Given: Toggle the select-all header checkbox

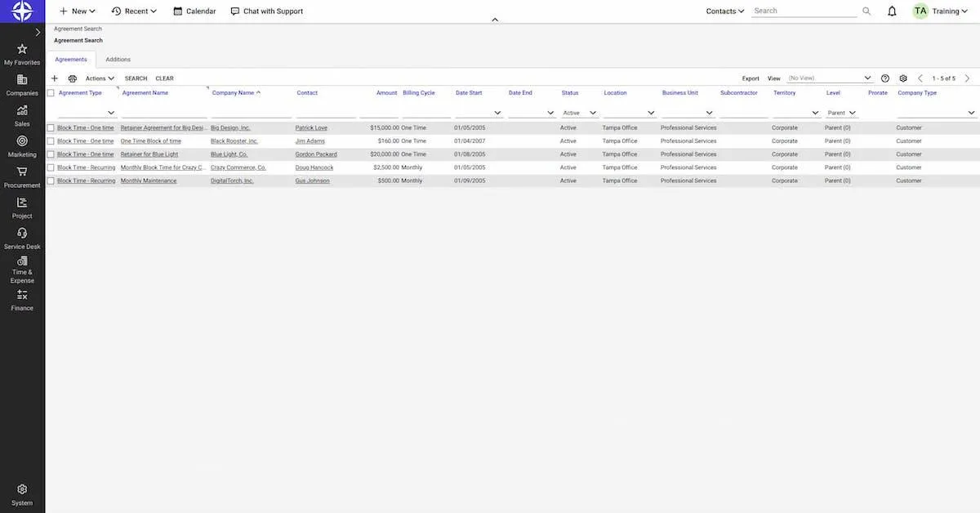Looking at the screenshot, I should (51, 93).
